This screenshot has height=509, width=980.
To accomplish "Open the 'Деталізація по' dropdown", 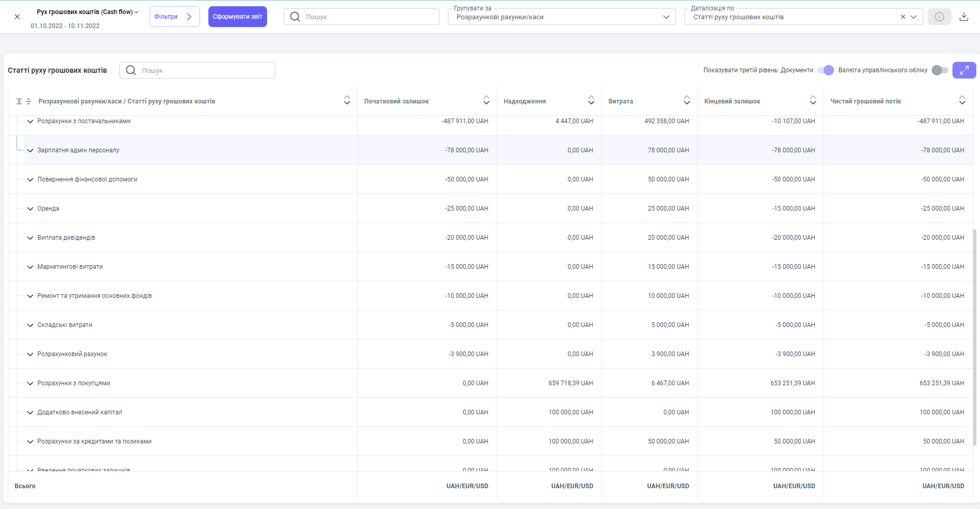I will click(913, 17).
